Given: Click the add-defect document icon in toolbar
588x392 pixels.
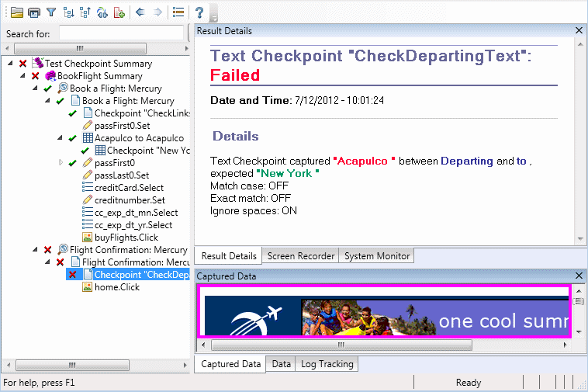Looking at the screenshot, I should tap(119, 12).
